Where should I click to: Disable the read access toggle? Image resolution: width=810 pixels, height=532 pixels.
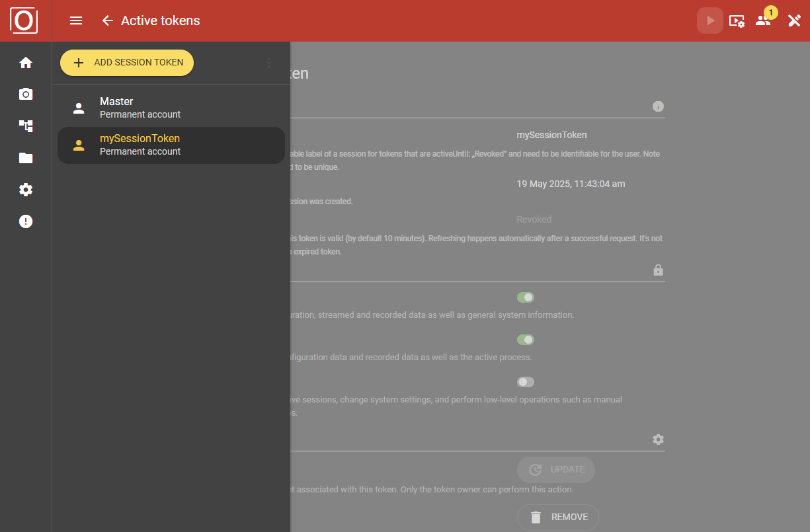coord(525,297)
